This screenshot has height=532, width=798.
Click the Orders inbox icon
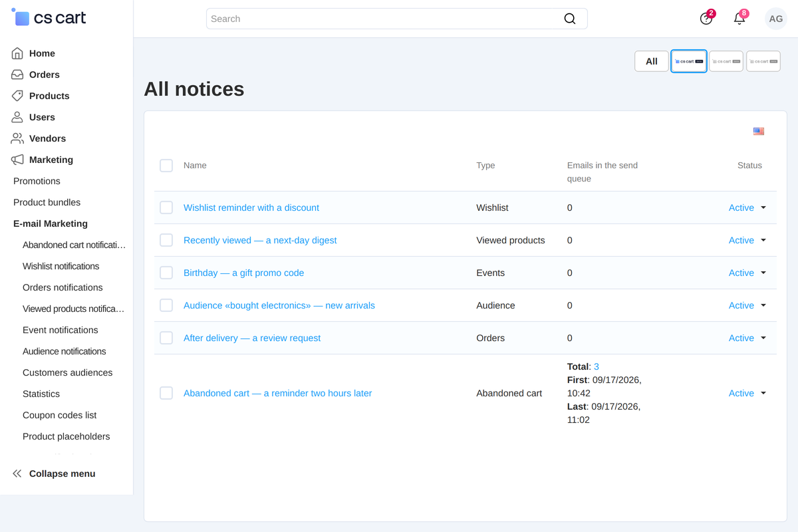pos(17,74)
